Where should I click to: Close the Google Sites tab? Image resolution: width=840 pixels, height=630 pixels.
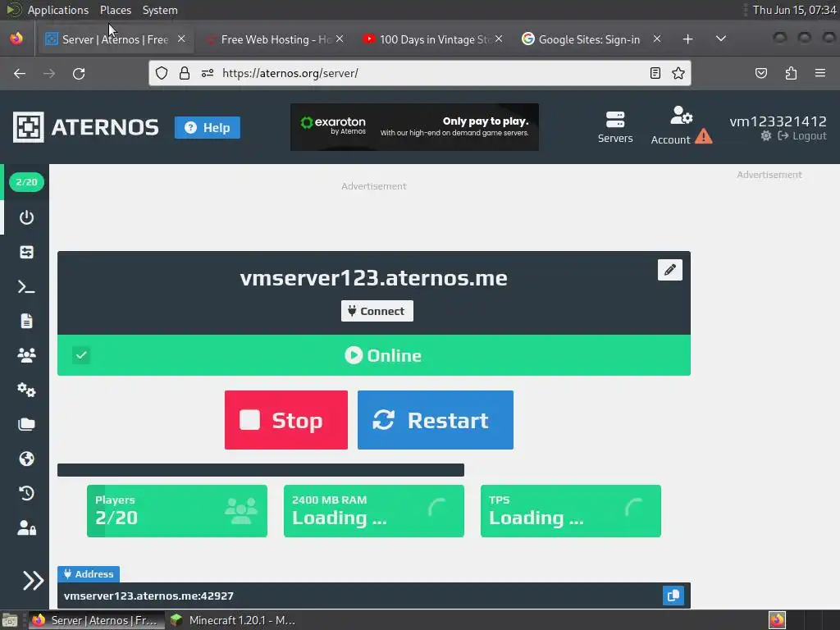click(657, 39)
